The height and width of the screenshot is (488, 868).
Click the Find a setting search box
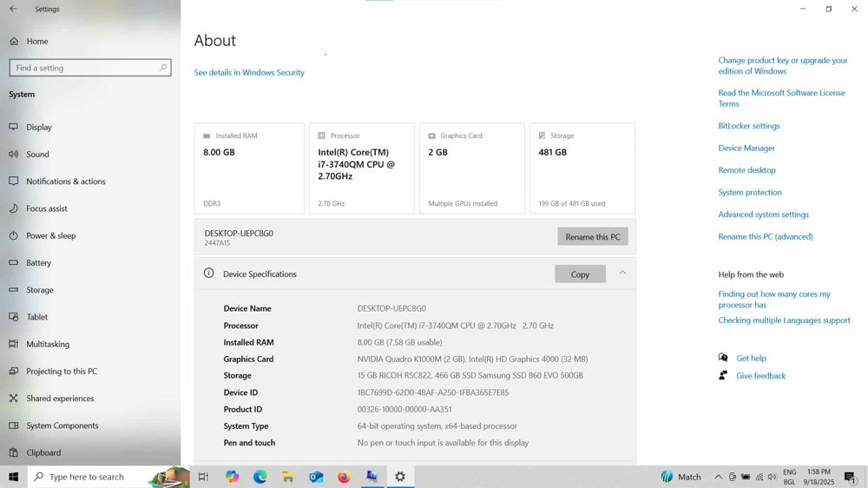tap(90, 68)
